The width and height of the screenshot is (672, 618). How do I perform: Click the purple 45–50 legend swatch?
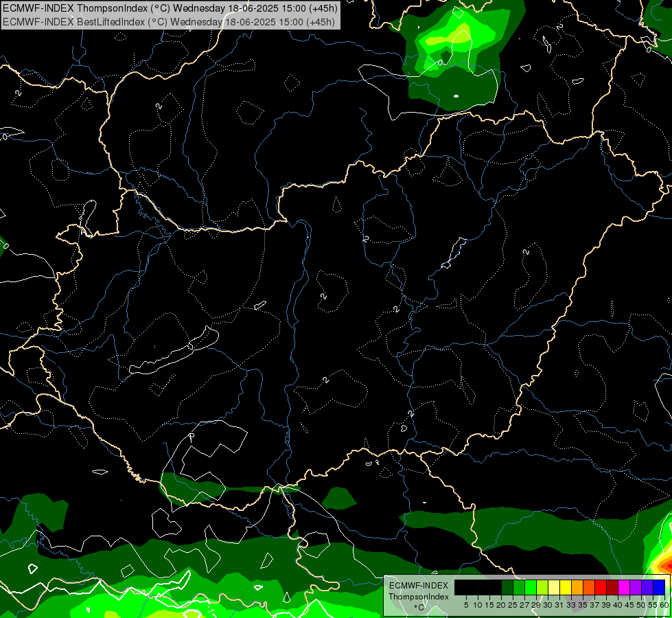[636, 587]
